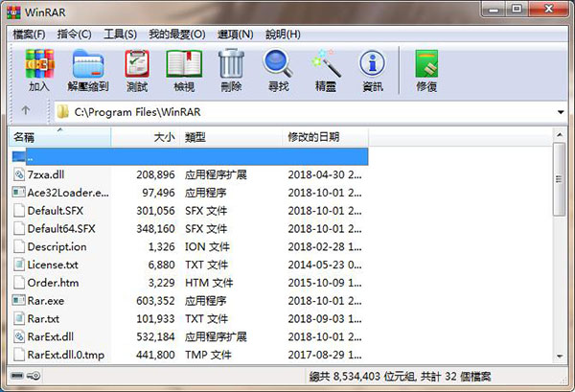Click the size value 208,896
Viewport: 575px width, 392px height.
pos(155,174)
